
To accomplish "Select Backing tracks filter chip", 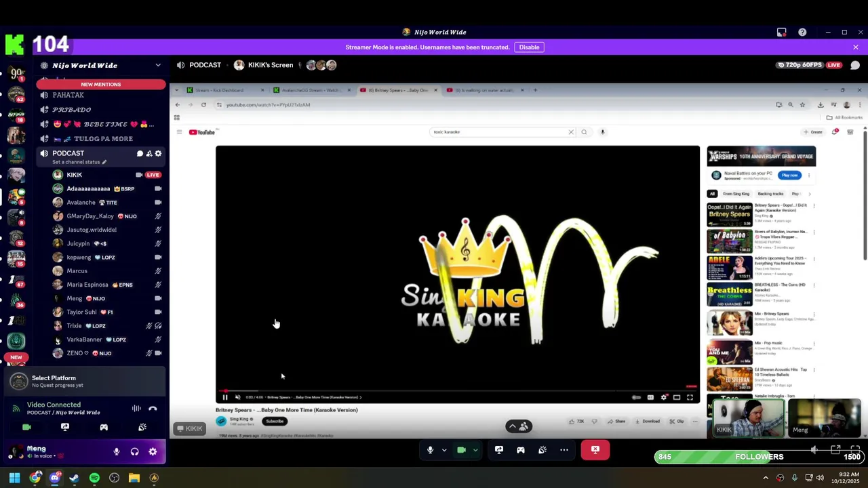I will click(x=770, y=194).
